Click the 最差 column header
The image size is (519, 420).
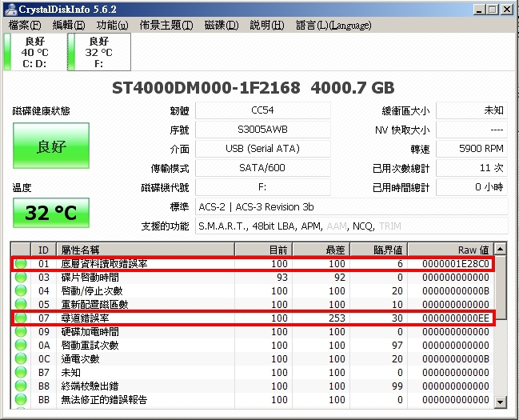321,250
